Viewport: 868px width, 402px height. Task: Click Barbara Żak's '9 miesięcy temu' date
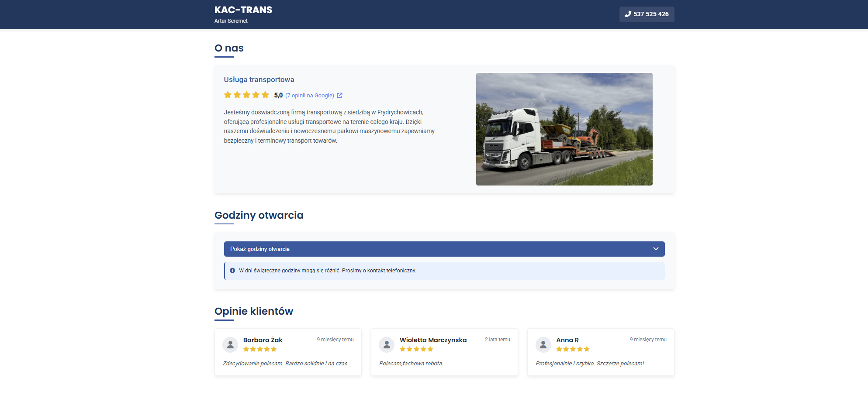335,340
